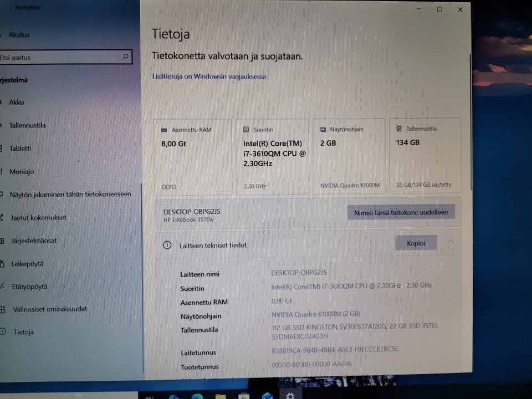Click the Suoritin i7-3610QM card
Viewport: 532px width, 399px height.
[x=273, y=157]
